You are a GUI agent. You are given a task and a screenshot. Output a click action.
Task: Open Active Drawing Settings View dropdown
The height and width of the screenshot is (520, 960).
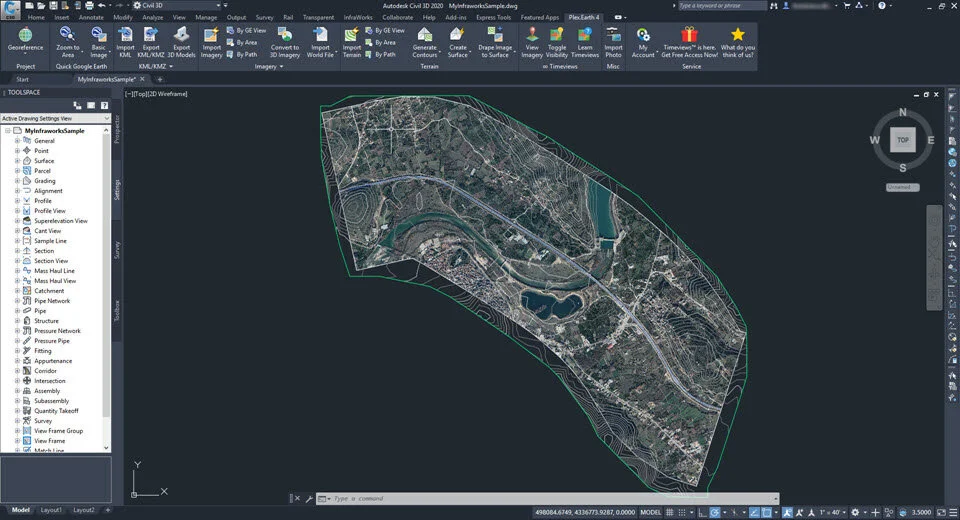tap(55, 118)
